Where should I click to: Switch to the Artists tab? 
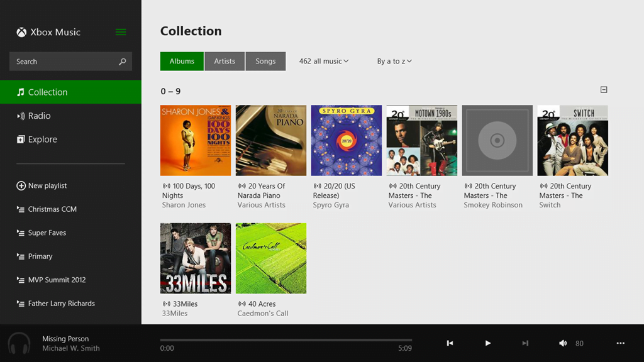(x=225, y=62)
